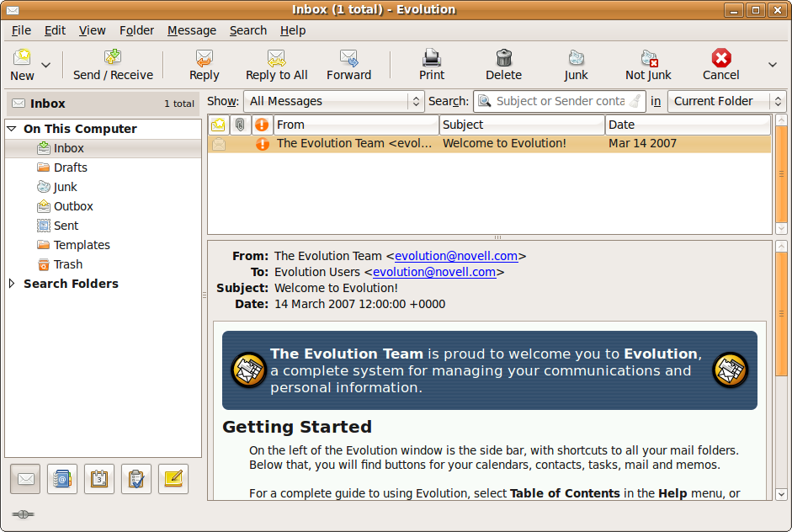Click the evolution@novell.com link in From field
The width and height of the screenshot is (792, 532).
point(455,256)
